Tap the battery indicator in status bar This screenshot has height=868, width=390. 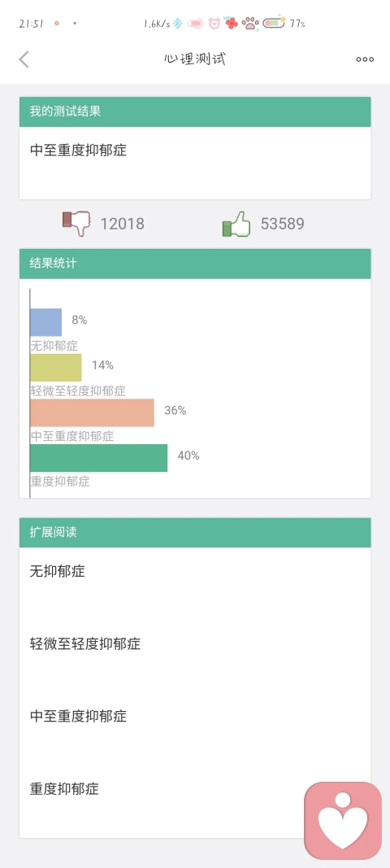click(274, 23)
